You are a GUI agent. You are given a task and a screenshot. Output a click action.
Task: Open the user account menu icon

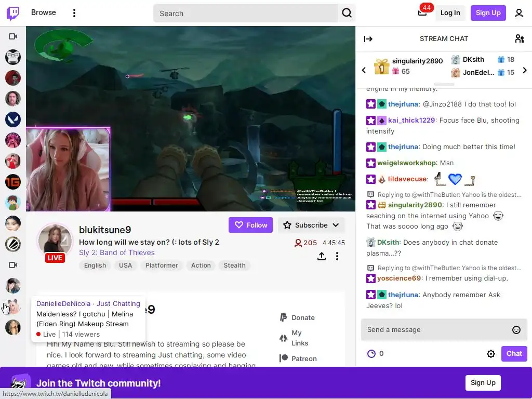click(x=519, y=13)
